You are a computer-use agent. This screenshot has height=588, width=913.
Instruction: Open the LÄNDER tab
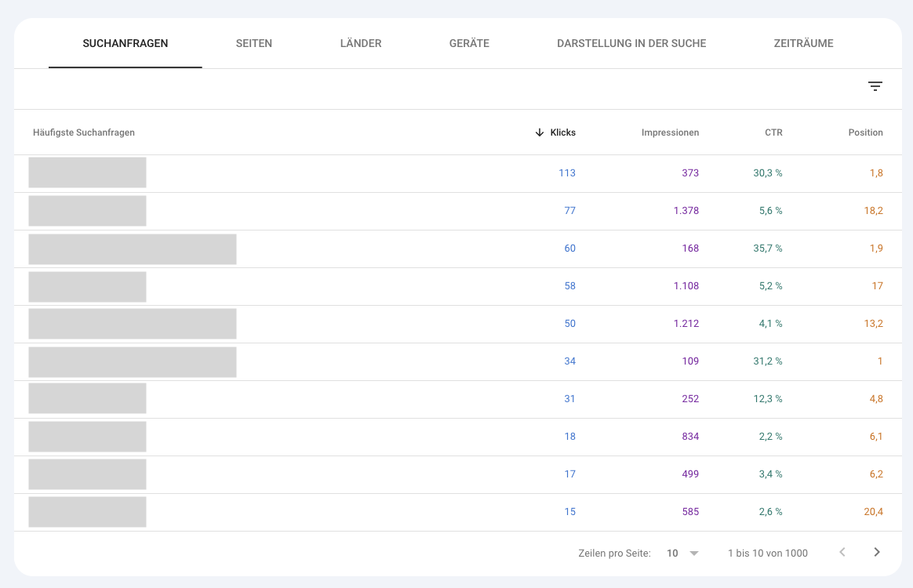pyautogui.click(x=361, y=43)
